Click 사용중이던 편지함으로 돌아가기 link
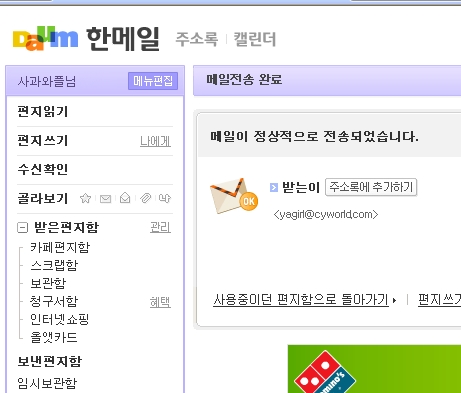 [x=301, y=300]
